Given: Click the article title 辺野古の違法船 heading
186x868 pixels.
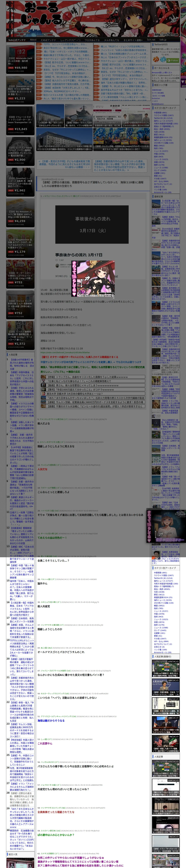Looking at the screenshot, I should click(x=93, y=184).
